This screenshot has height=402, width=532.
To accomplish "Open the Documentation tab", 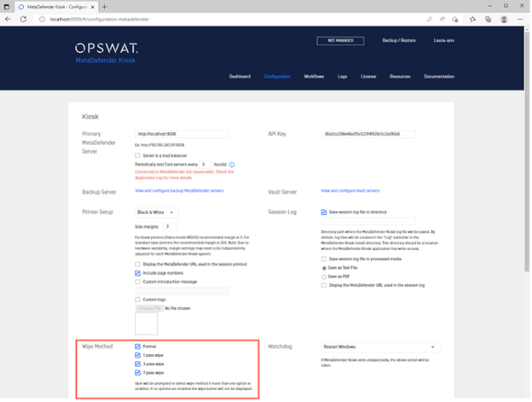I will coord(439,77).
